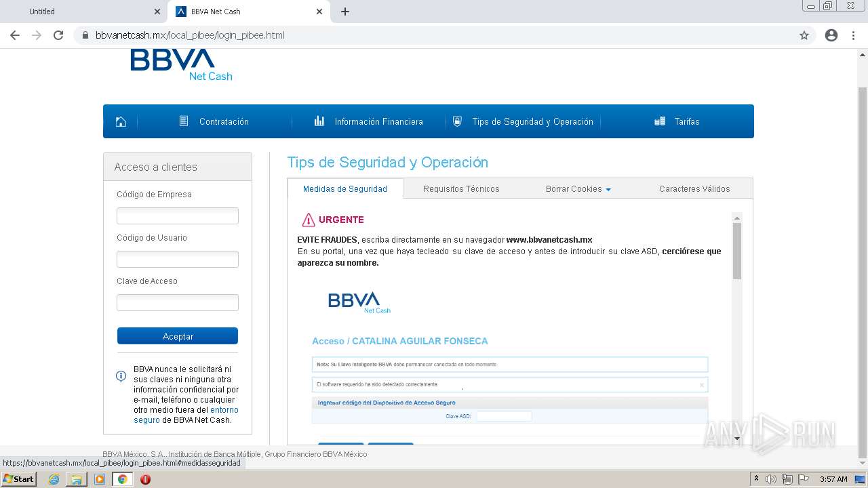
Task: Focus the Código de Empresa field
Action: pyautogui.click(x=178, y=216)
